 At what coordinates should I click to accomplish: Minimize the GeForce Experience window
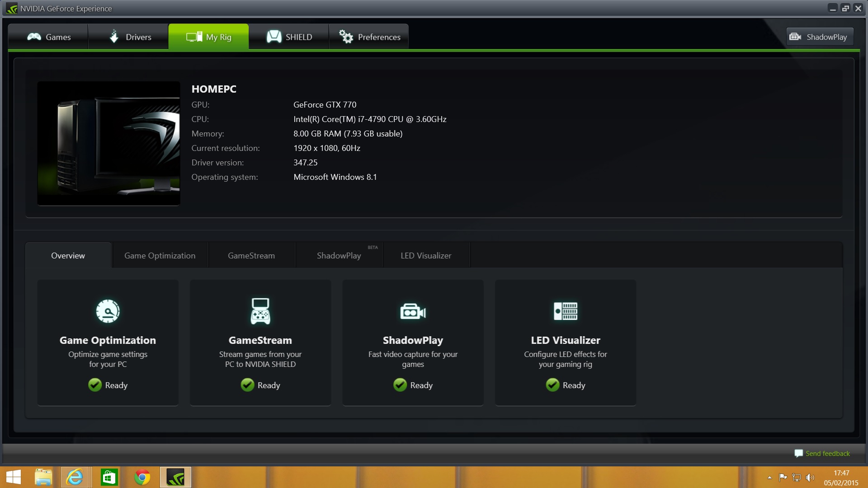tap(832, 9)
